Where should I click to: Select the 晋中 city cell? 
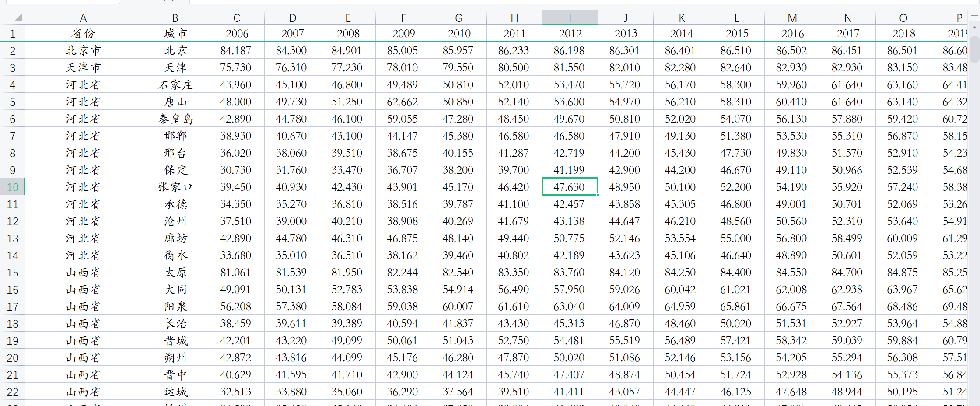(x=175, y=375)
